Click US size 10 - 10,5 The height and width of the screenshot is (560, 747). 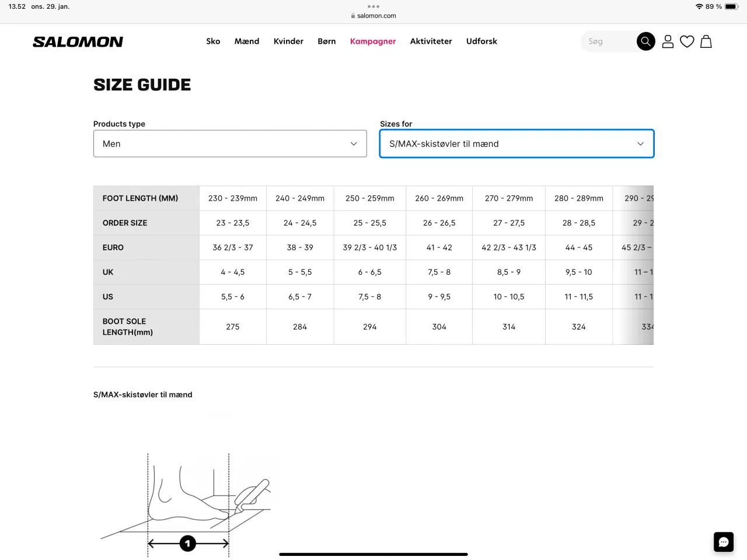pos(509,296)
